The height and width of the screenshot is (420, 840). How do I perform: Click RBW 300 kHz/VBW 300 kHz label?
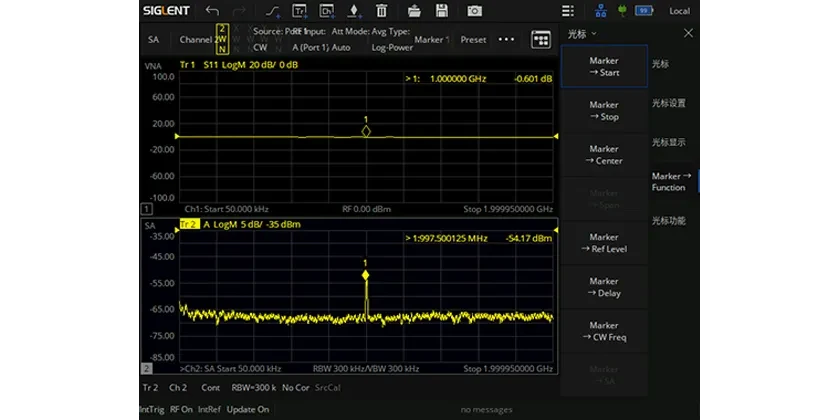click(366, 369)
